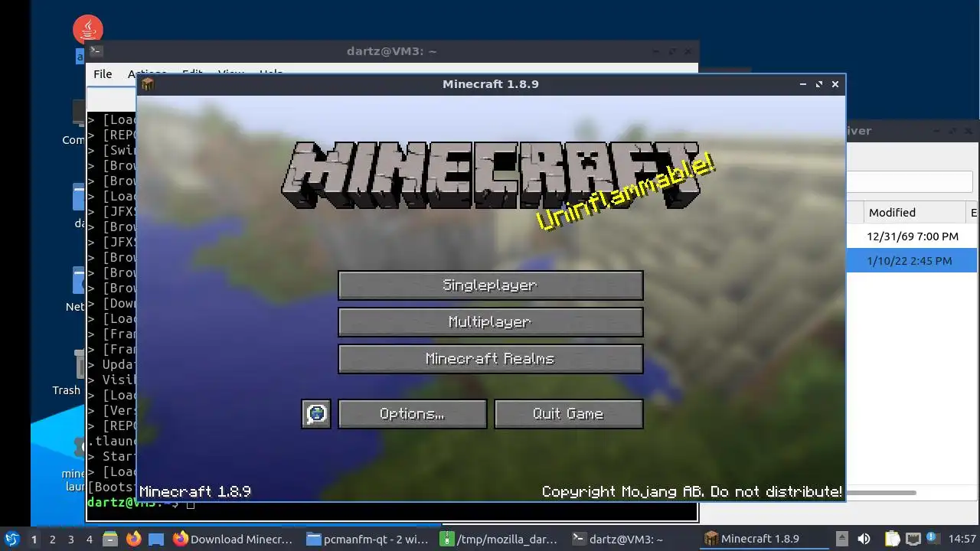Click the terminal prompt dartz@VM3
Viewport: 980px width, 551px height.
(133, 504)
